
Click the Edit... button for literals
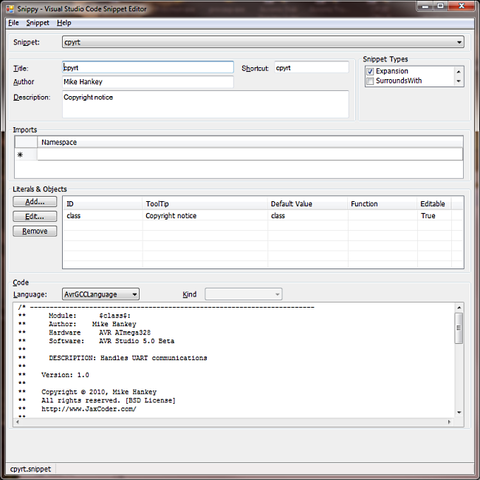35,216
